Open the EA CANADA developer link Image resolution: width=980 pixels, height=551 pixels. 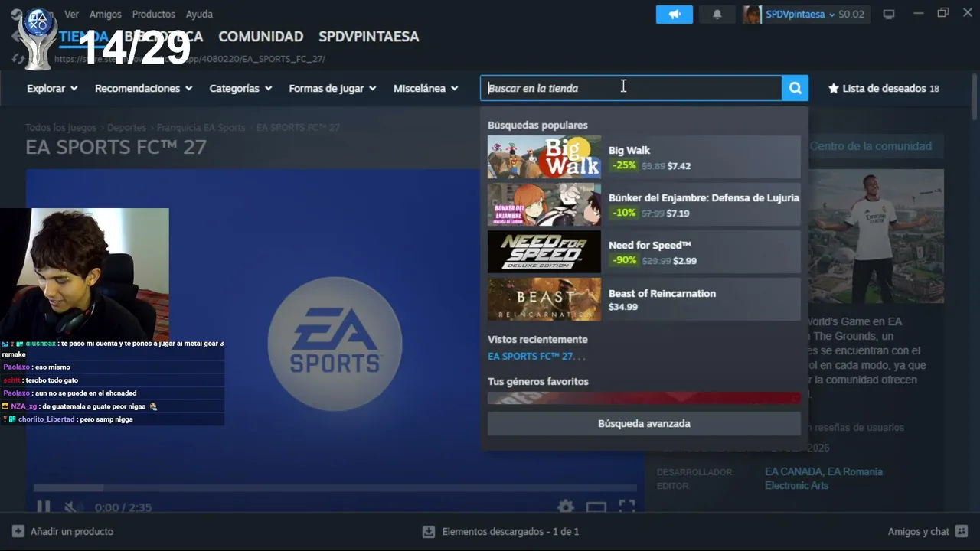[x=793, y=471]
